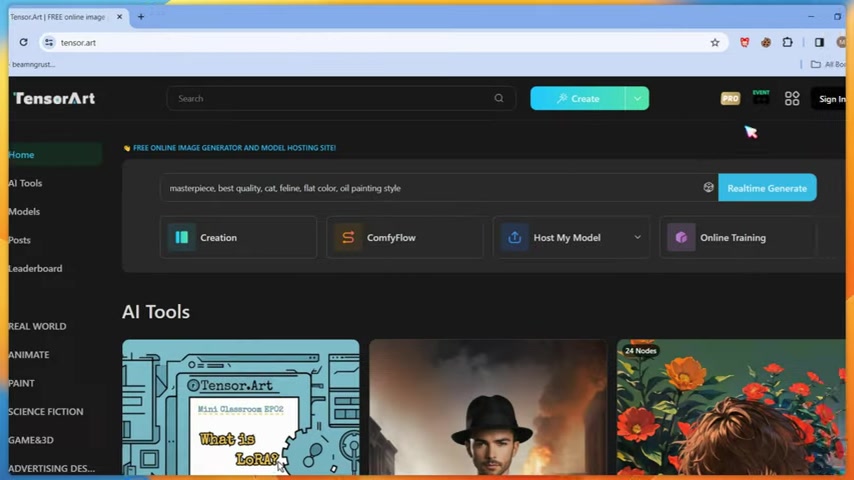854x480 pixels.
Task: Open Models in sidebar
Action: point(24,211)
